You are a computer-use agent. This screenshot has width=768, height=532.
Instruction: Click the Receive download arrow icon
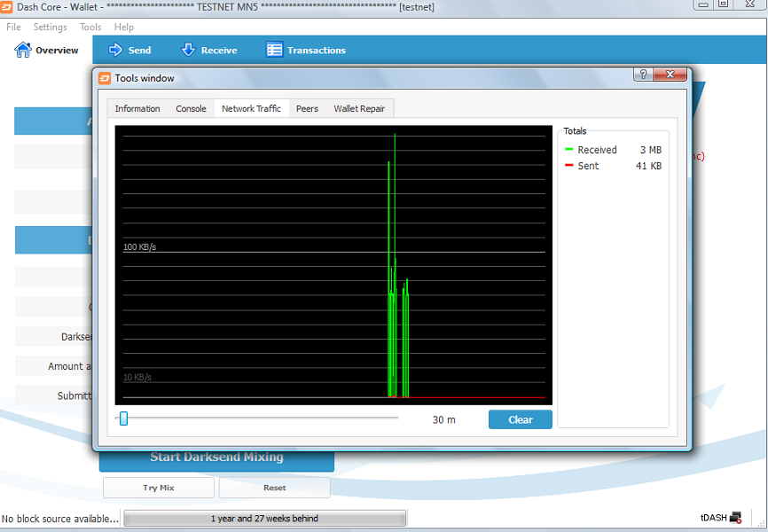pyautogui.click(x=188, y=50)
